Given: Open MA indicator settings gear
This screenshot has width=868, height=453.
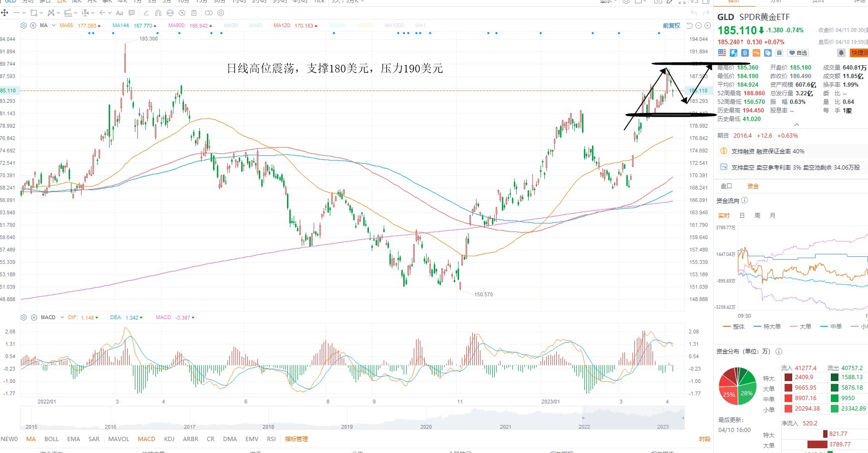Looking at the screenshot, I should (23, 25).
